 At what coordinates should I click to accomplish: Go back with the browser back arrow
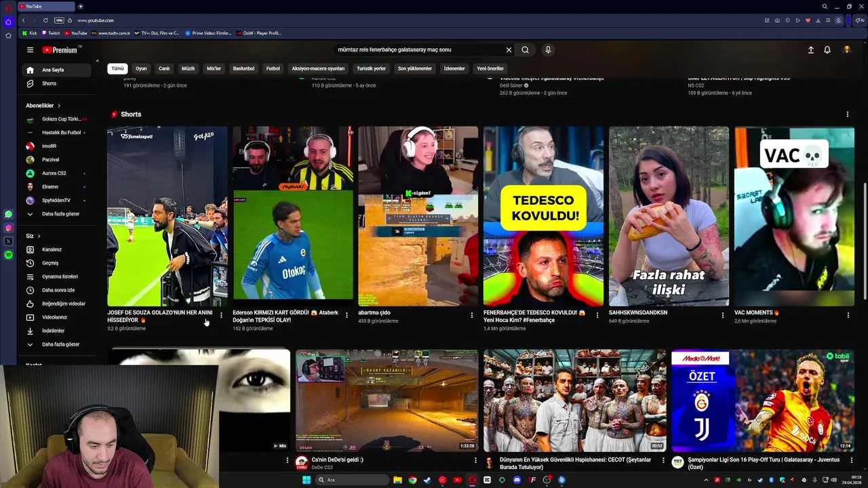pyautogui.click(x=23, y=20)
